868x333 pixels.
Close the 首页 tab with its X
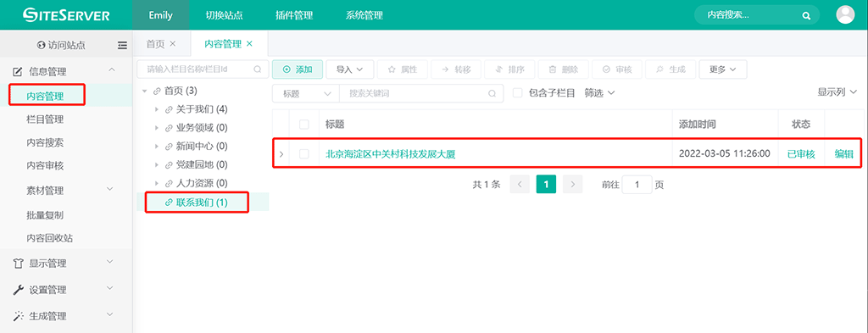(173, 44)
